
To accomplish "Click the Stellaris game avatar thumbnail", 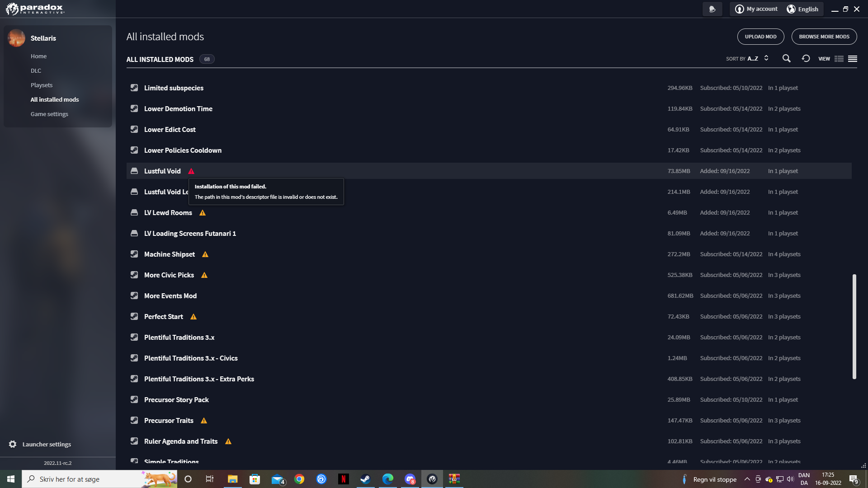I will click(x=16, y=38).
